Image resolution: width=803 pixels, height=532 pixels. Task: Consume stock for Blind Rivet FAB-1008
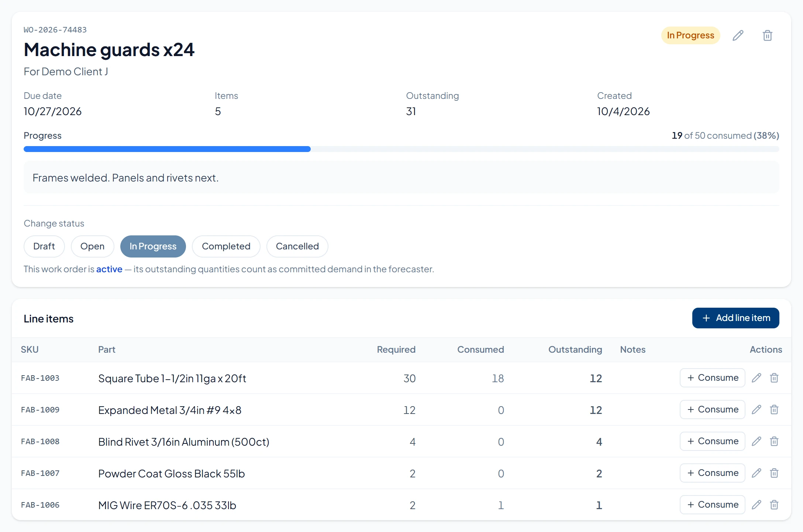(712, 441)
